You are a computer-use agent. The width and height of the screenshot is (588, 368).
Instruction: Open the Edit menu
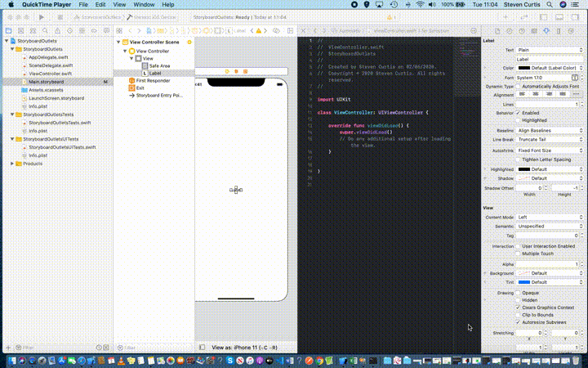tap(100, 5)
